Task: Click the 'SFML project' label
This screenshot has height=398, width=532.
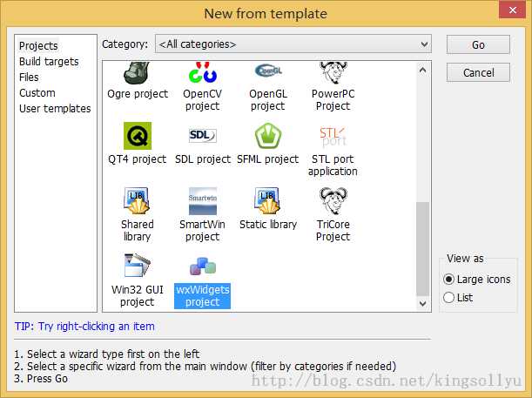Action: (267, 159)
